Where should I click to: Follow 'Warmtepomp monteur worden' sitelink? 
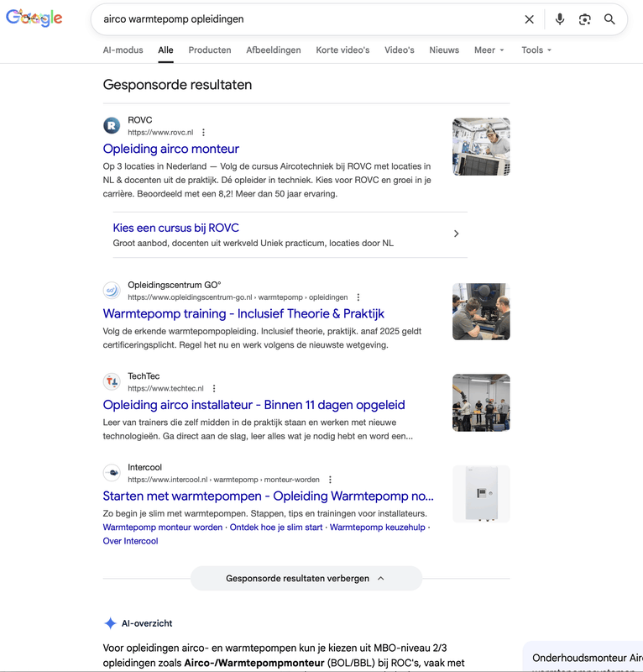pyautogui.click(x=162, y=528)
